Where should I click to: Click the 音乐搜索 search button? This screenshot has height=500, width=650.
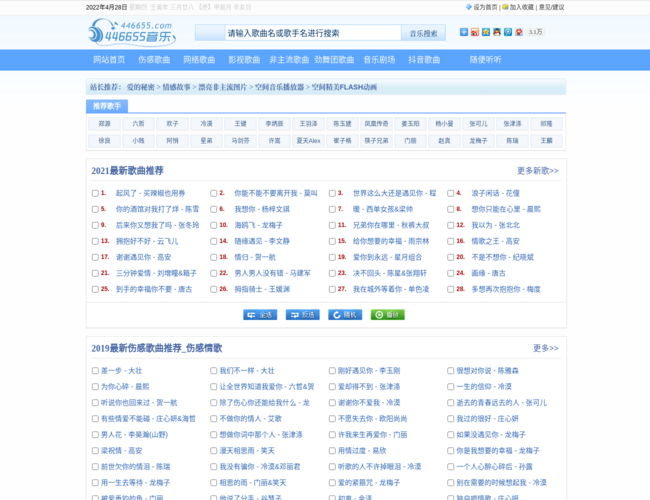click(x=423, y=33)
